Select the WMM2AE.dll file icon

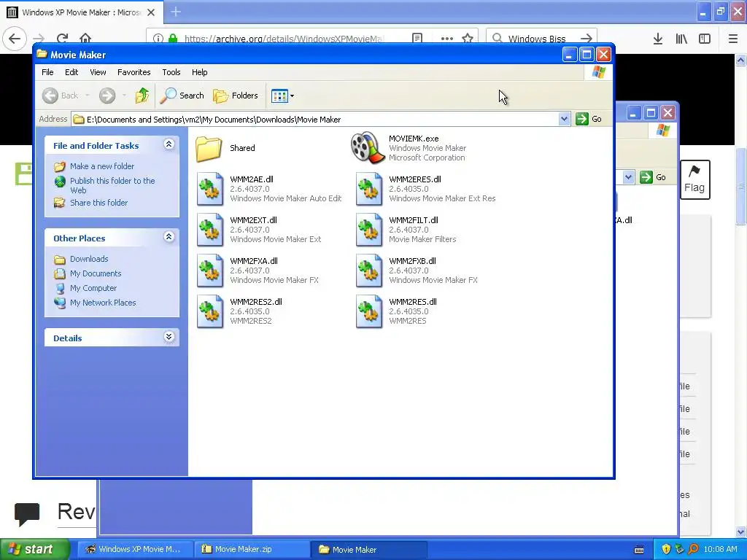tap(210, 189)
